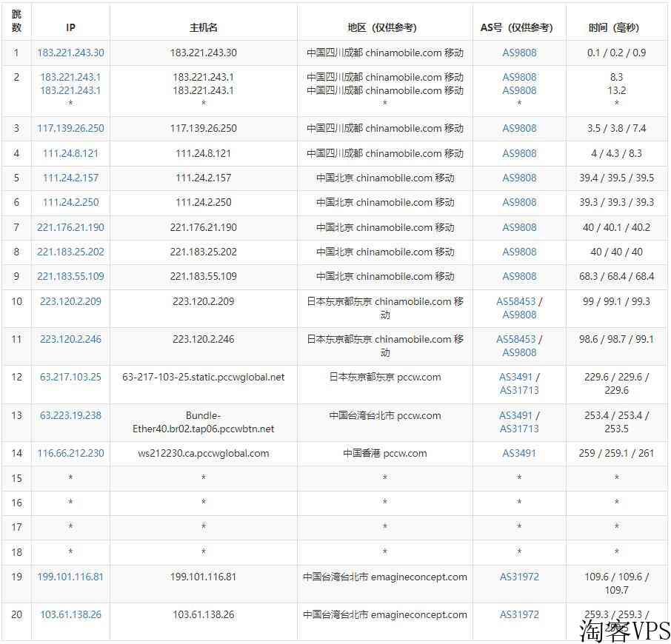The image size is (671, 644).
Task: Click AS58453 link in hop 11 row
Action: 516,339
